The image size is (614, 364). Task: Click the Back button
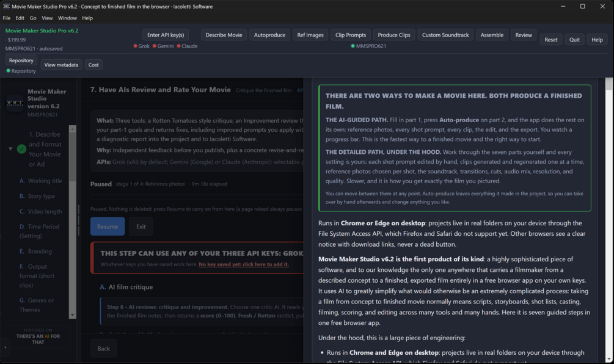(104, 349)
